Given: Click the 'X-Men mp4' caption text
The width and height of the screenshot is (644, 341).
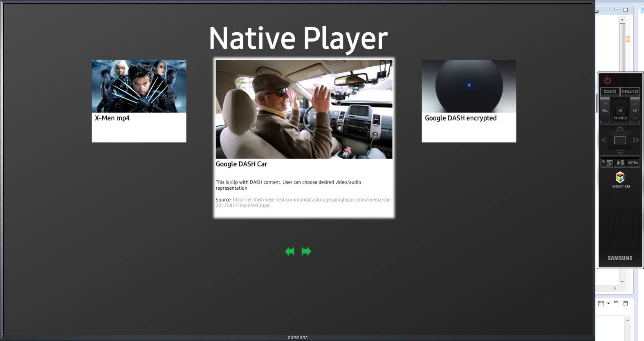Looking at the screenshot, I should click(112, 118).
